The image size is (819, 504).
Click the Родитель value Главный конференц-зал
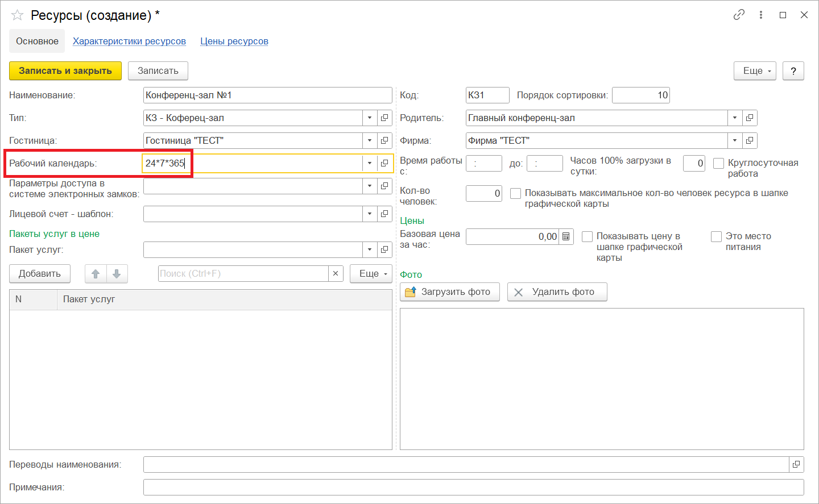(597, 118)
